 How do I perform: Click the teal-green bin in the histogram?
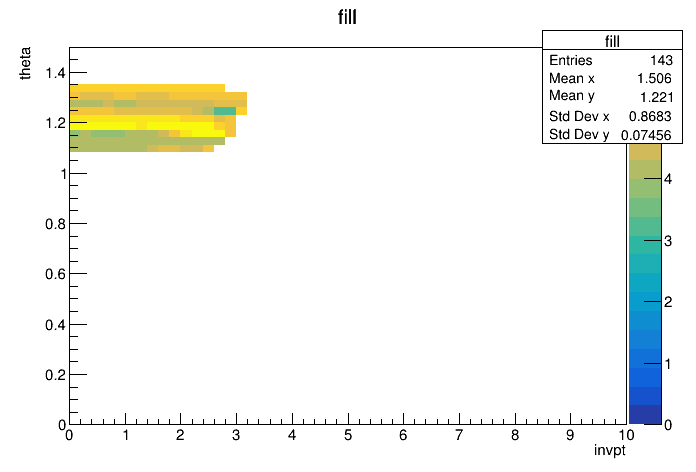[225, 111]
